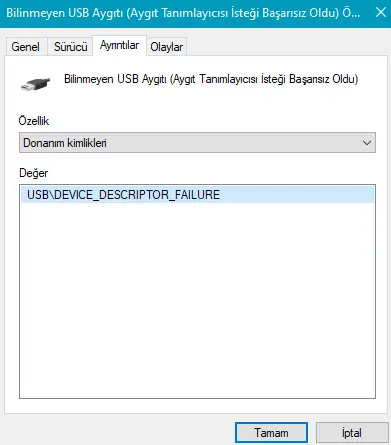Go to the Olaylar tab
Screen dimensions: 391x445
tap(167, 47)
